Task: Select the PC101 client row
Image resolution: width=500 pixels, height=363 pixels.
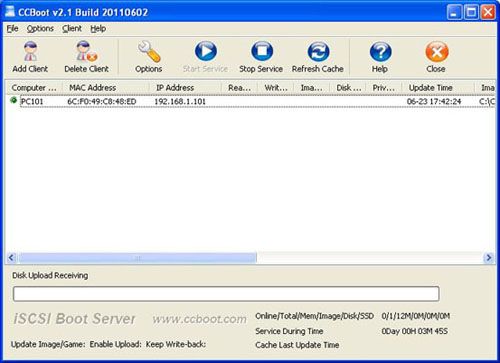Action: point(250,101)
